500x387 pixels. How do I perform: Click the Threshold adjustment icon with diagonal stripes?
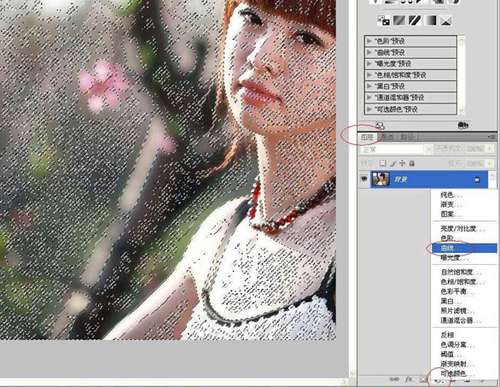(415, 21)
